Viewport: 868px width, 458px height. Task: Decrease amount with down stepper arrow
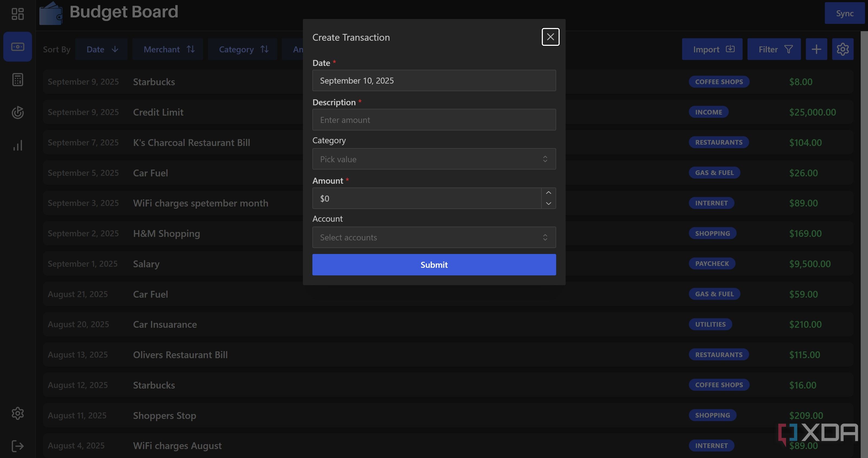[x=549, y=203]
